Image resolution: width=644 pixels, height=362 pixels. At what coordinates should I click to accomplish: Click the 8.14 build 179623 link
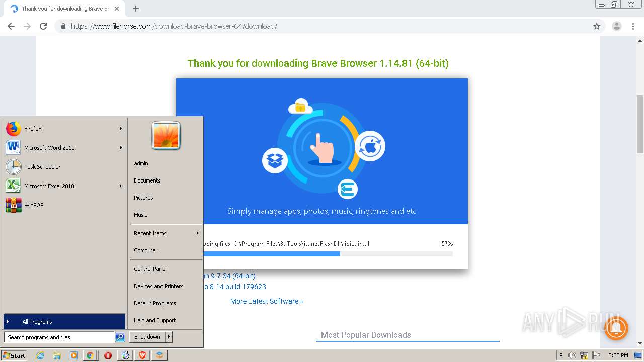click(235, 287)
